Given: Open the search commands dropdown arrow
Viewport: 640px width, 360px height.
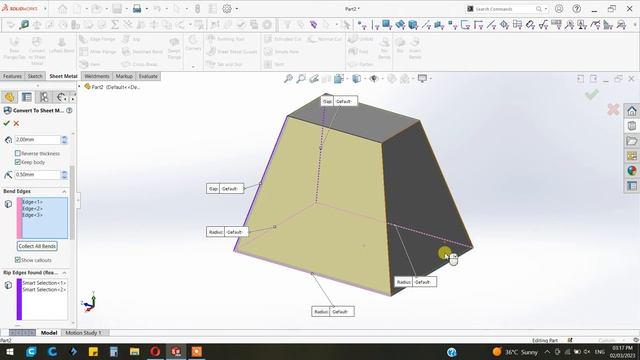Looking at the screenshot, I should click(x=546, y=9).
